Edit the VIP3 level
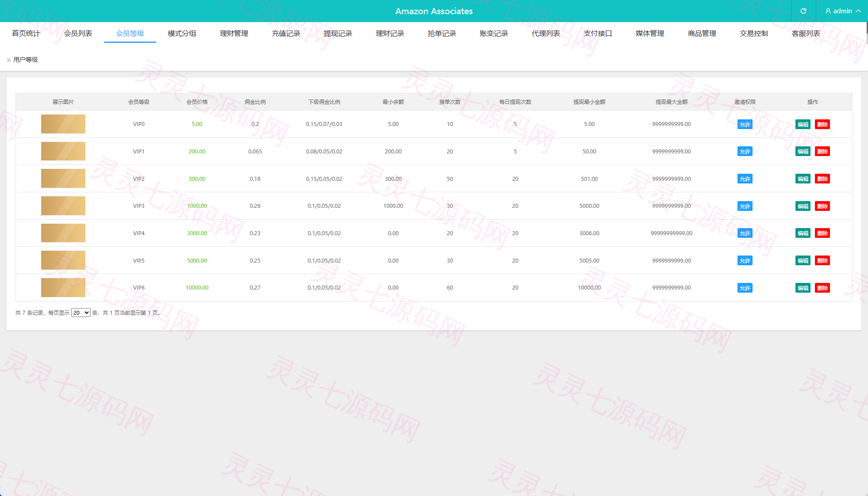 (803, 206)
